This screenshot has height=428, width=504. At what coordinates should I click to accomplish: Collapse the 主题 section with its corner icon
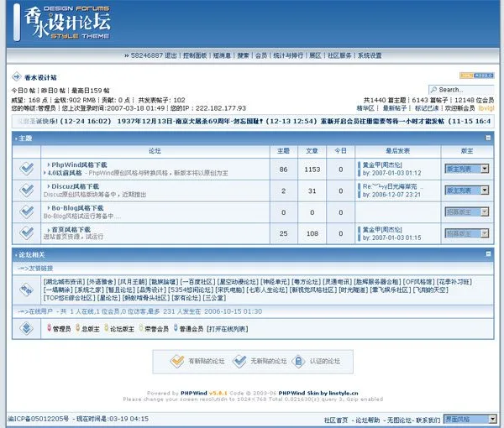488,138
